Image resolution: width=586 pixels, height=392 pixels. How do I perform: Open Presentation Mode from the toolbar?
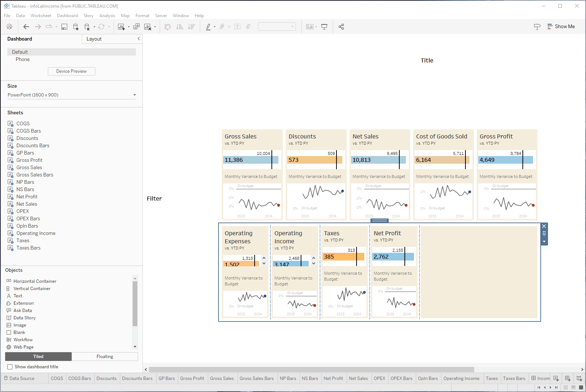coord(324,27)
